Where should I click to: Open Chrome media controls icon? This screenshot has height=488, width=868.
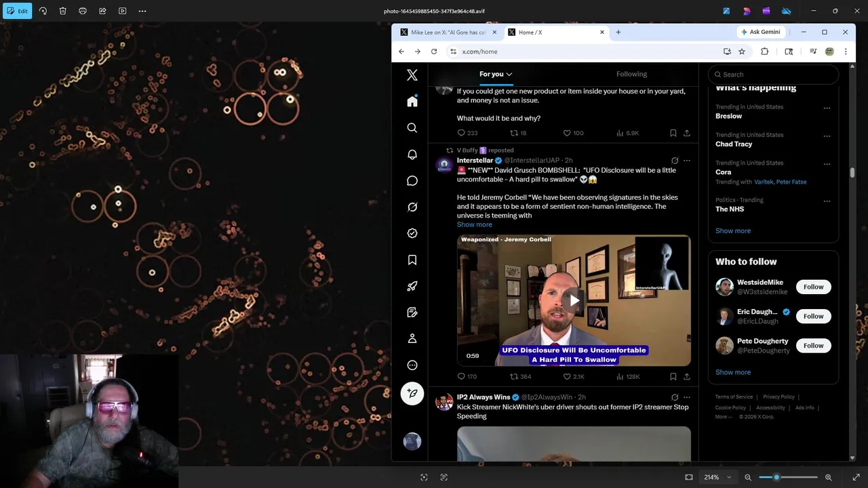pos(813,52)
